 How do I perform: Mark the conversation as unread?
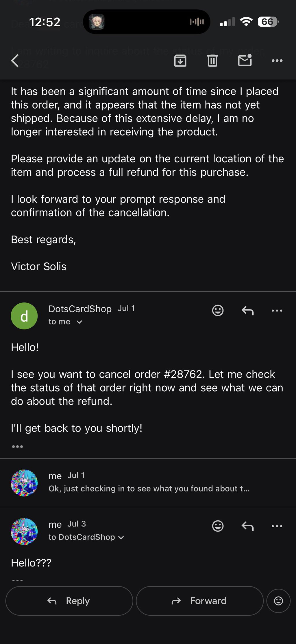click(245, 60)
